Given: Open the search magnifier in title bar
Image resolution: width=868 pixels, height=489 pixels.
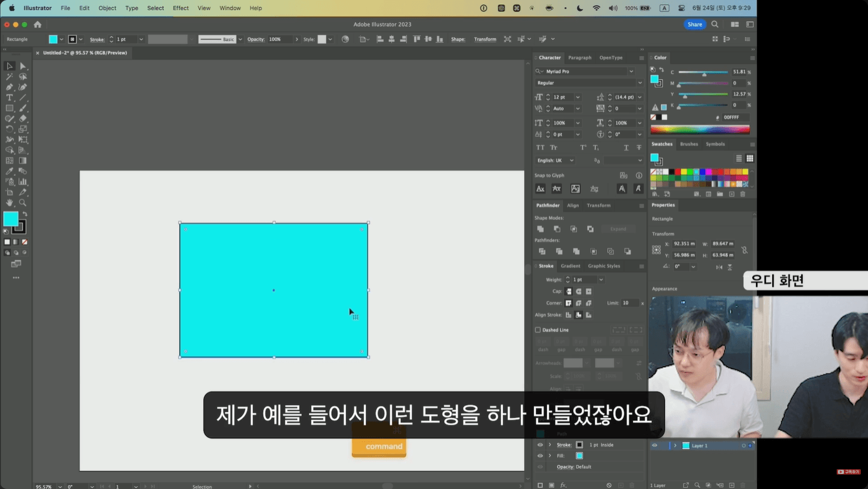Looking at the screenshot, I should pos(715,25).
